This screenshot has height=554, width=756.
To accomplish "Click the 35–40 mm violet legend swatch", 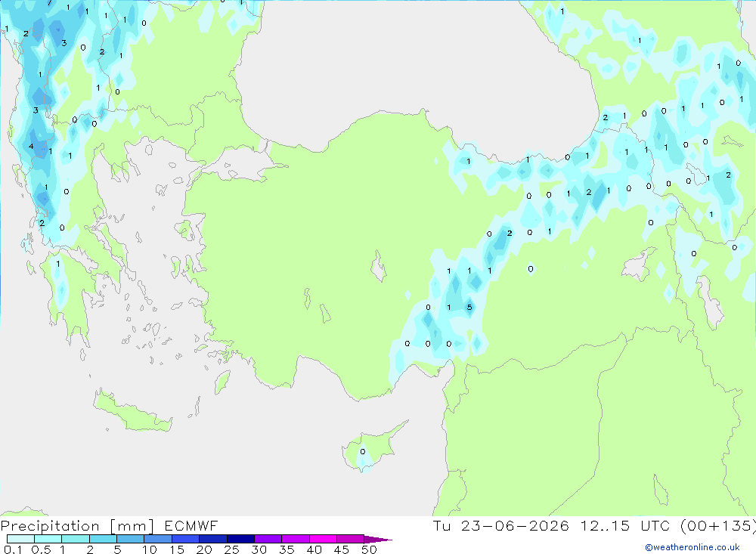I will pos(295,539).
